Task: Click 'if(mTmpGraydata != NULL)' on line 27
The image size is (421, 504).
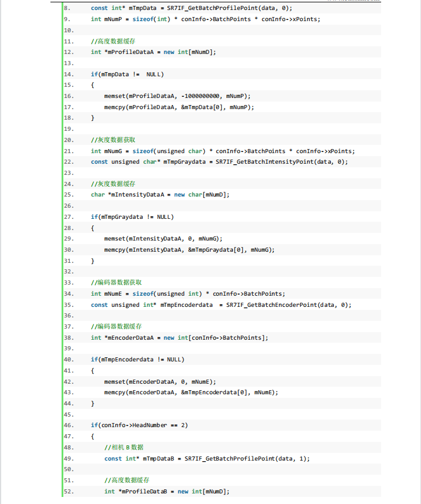Action: click(x=133, y=217)
